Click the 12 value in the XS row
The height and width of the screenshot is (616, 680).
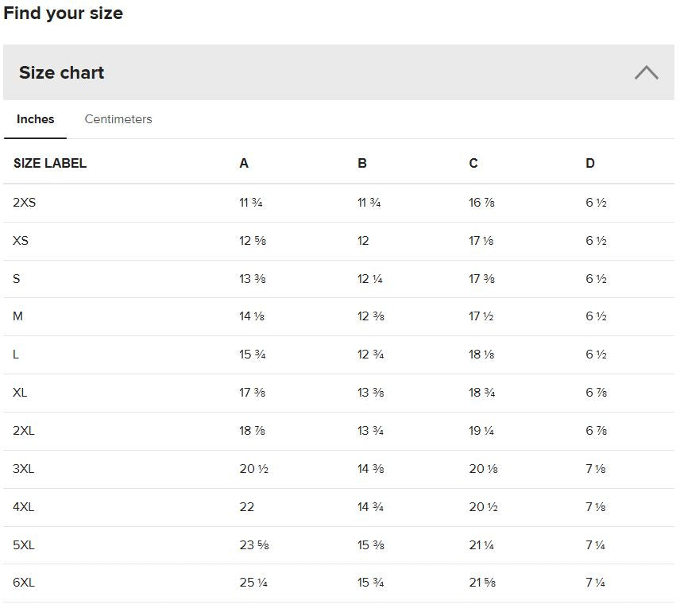click(363, 241)
